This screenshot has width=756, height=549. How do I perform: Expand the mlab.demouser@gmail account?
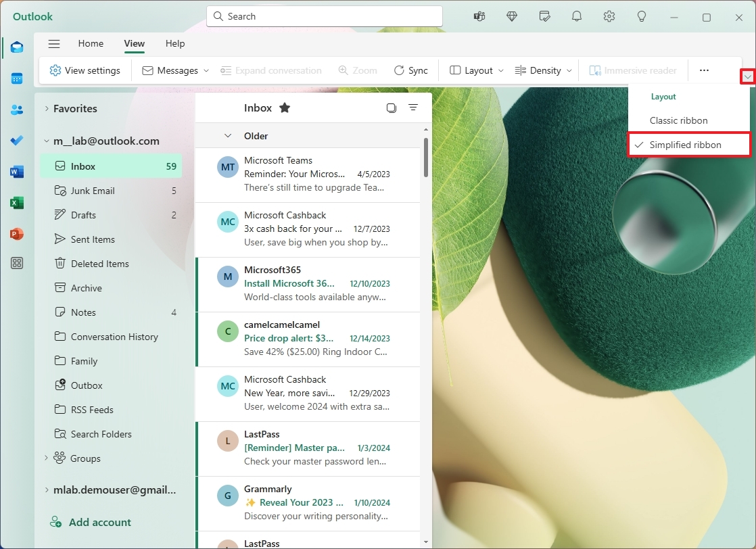pyautogui.click(x=47, y=490)
